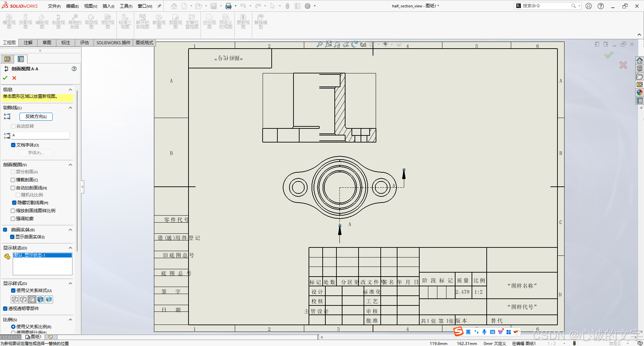Select hidden lines visible display style
This screenshot has width=644, height=346.
(23, 299)
